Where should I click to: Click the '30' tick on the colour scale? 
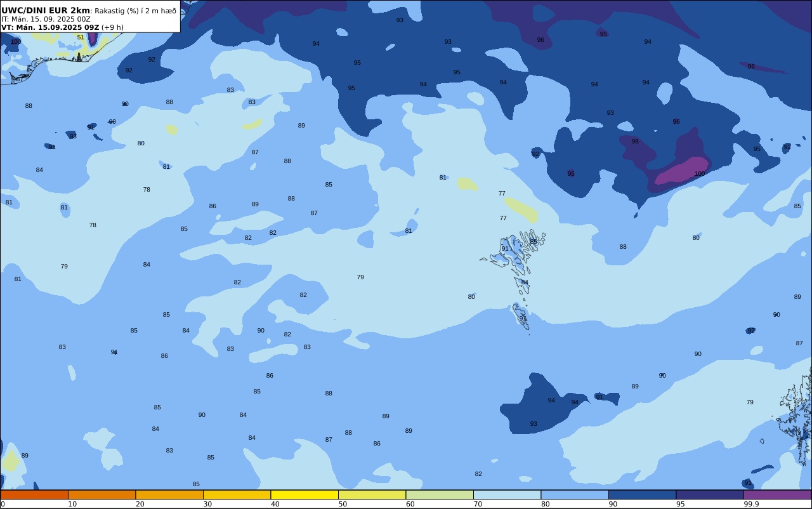coord(207,504)
